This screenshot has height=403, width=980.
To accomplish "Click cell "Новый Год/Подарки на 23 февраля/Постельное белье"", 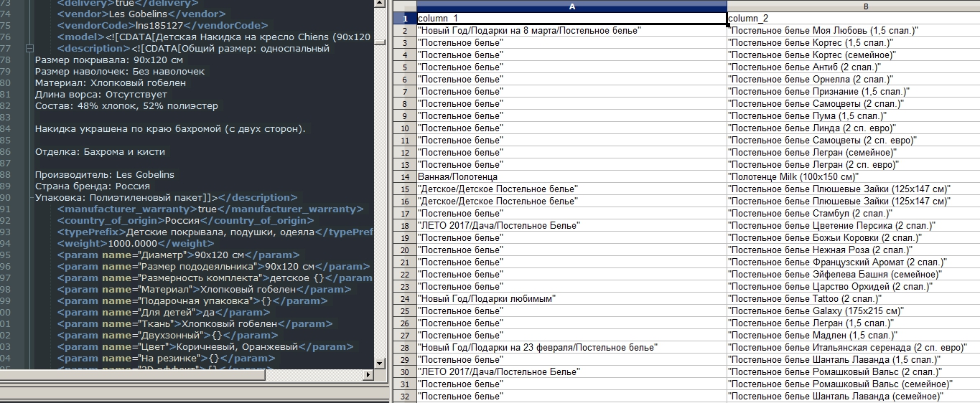I will tap(571, 348).
